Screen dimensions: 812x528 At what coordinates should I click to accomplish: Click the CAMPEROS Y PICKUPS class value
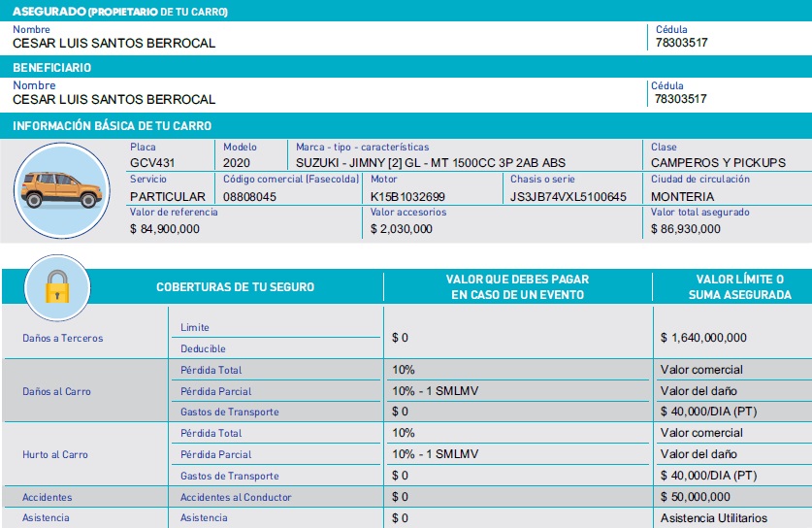click(718, 163)
